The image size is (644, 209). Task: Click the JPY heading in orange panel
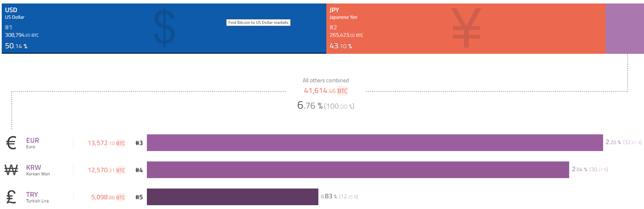334,10
